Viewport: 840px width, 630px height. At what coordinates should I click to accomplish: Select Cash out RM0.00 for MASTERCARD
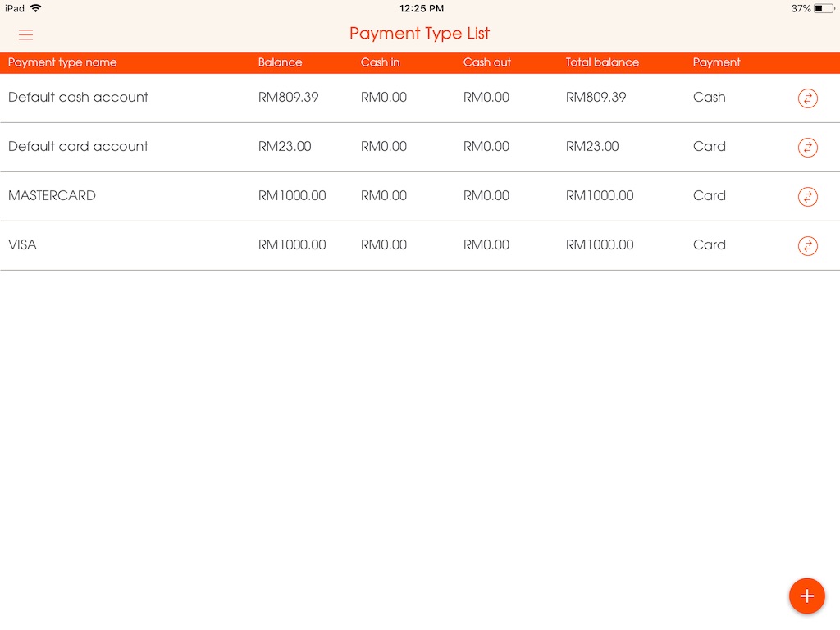click(486, 195)
